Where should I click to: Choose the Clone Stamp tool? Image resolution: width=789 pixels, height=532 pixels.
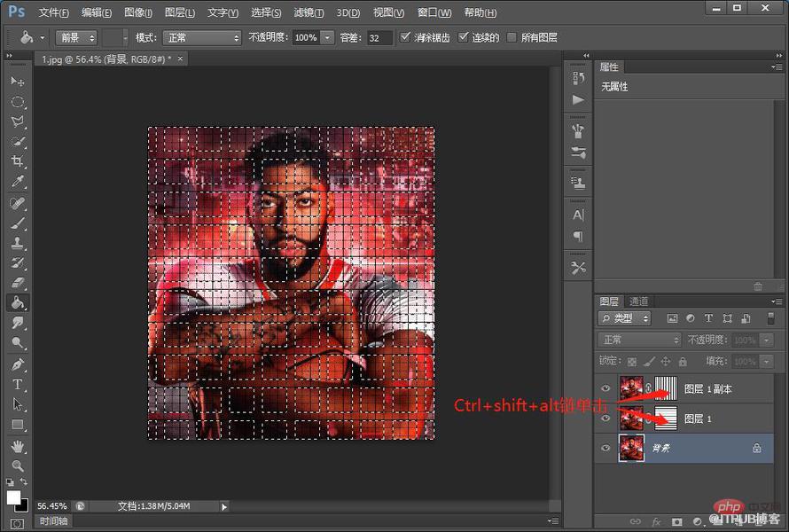pos(18,243)
